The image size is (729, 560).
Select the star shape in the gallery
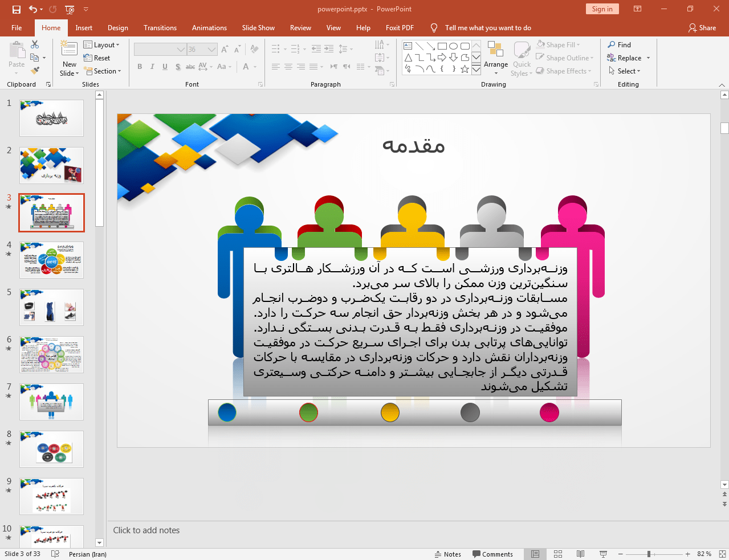[x=465, y=69]
